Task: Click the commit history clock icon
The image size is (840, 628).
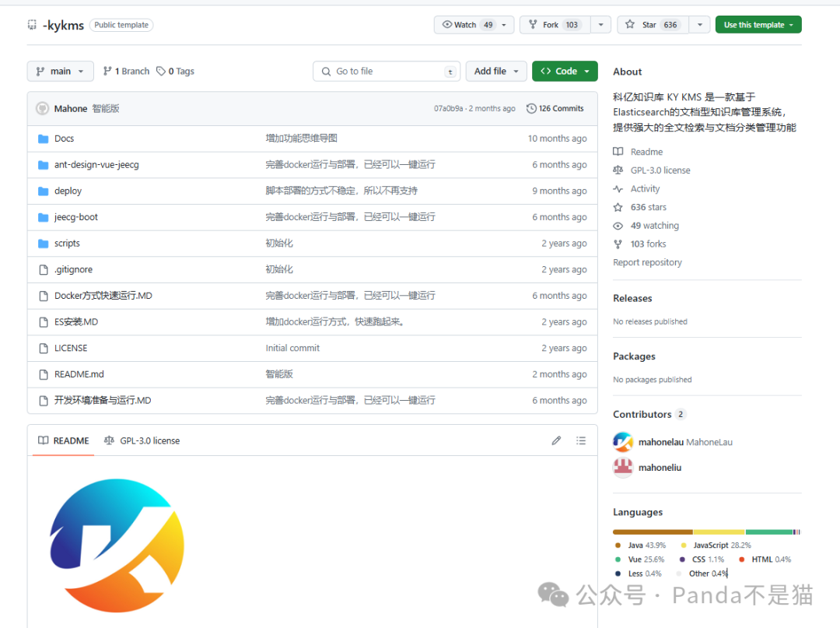Action: coord(531,108)
